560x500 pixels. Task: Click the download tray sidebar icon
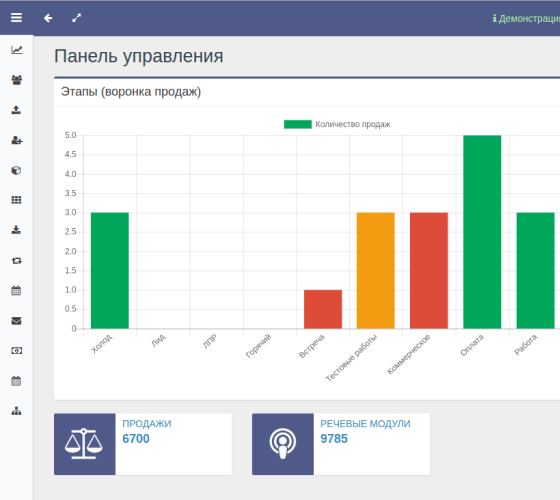tap(16, 230)
